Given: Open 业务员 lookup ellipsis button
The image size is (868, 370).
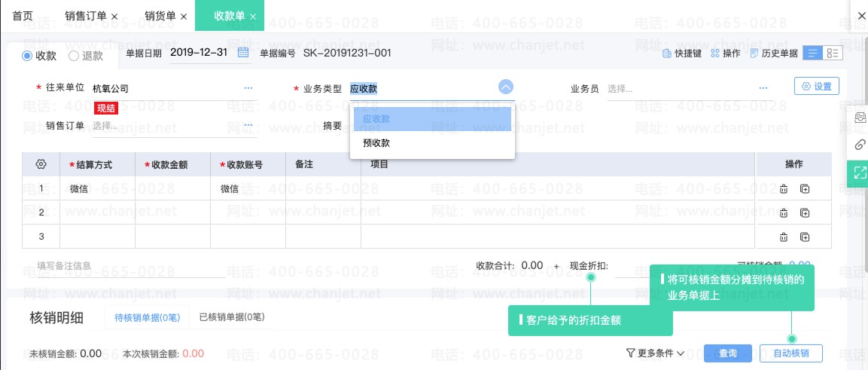Looking at the screenshot, I should point(763,88).
